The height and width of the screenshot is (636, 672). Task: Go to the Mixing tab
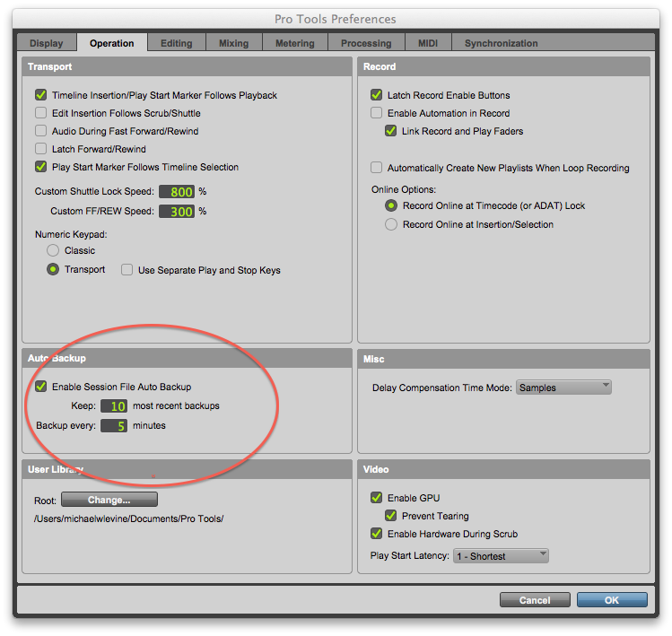coord(234,43)
